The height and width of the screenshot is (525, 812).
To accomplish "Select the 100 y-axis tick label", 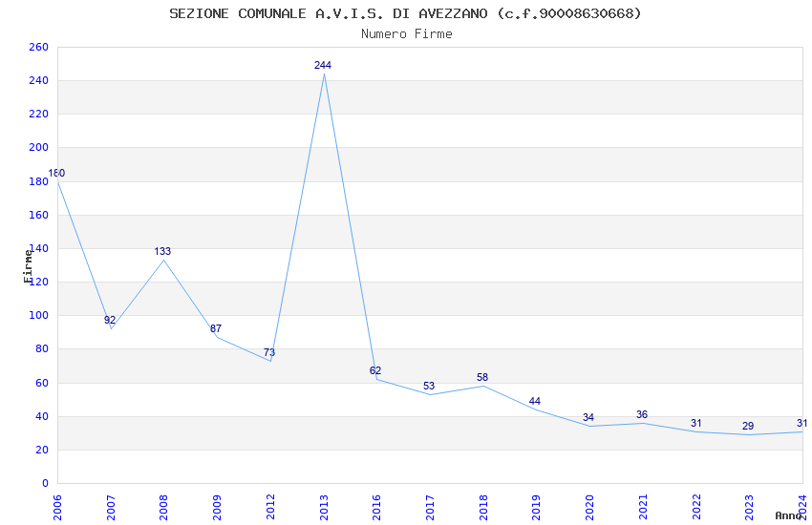I will 39,316.
